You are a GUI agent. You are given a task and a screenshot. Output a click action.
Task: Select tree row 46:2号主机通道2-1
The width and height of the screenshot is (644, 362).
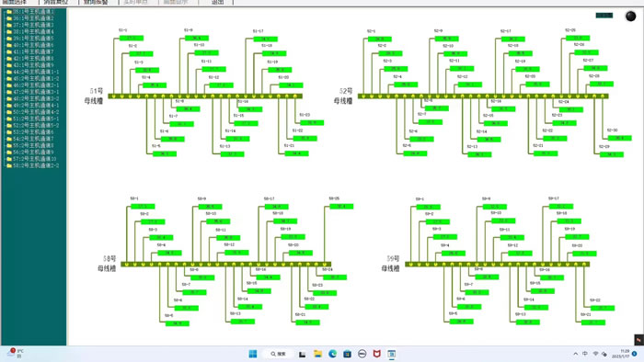coord(32,85)
